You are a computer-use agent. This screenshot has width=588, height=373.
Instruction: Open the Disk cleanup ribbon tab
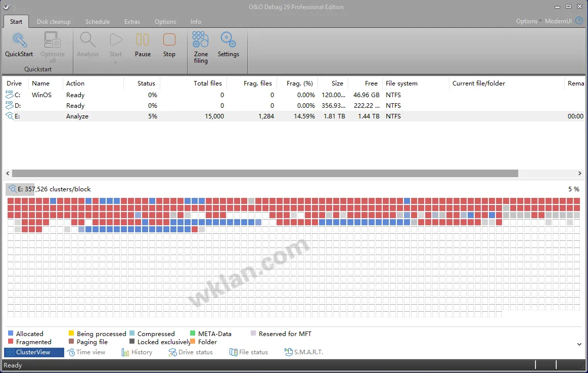pos(54,21)
